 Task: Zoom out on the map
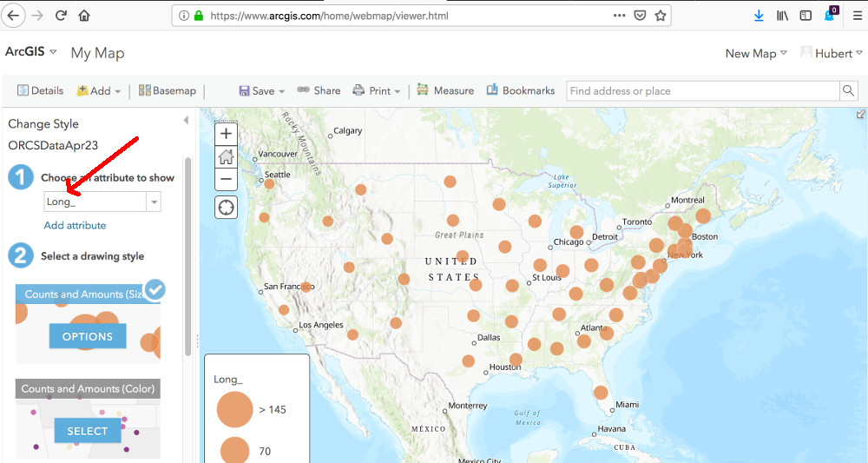(x=226, y=179)
